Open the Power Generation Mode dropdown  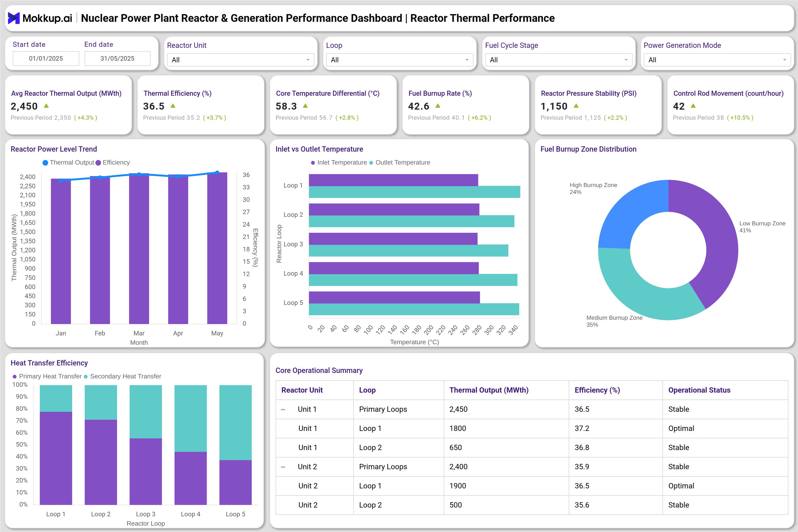pyautogui.click(x=717, y=60)
